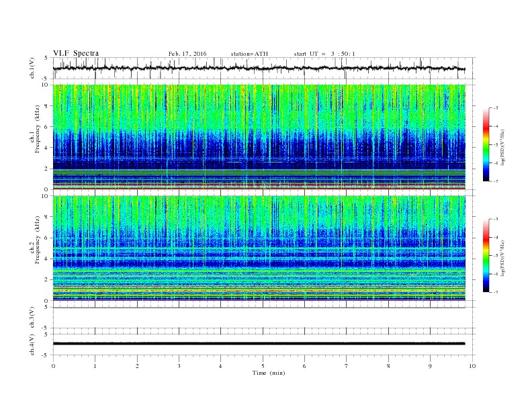The image size is (532, 411).
Task: Click the time axis tick label "7"
Action: click(347, 366)
